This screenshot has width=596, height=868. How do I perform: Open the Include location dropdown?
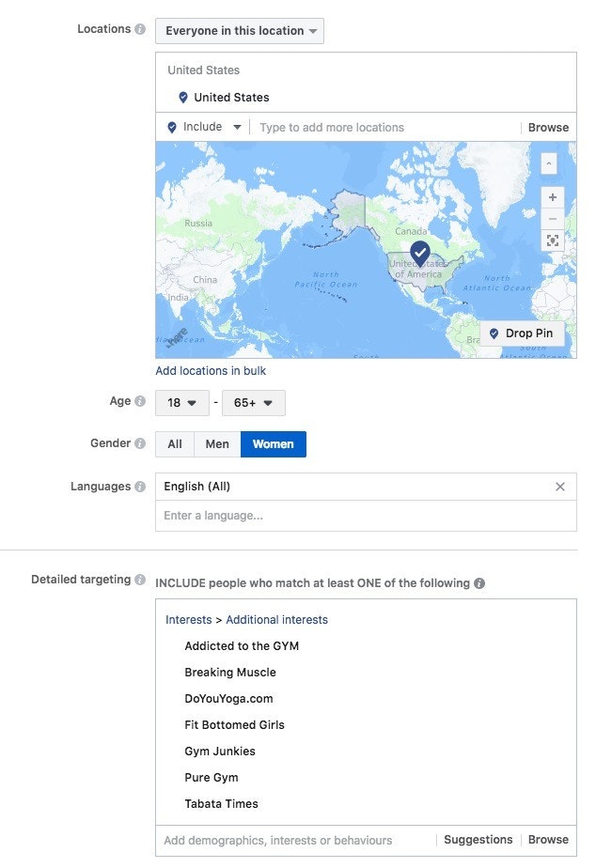[x=204, y=127]
